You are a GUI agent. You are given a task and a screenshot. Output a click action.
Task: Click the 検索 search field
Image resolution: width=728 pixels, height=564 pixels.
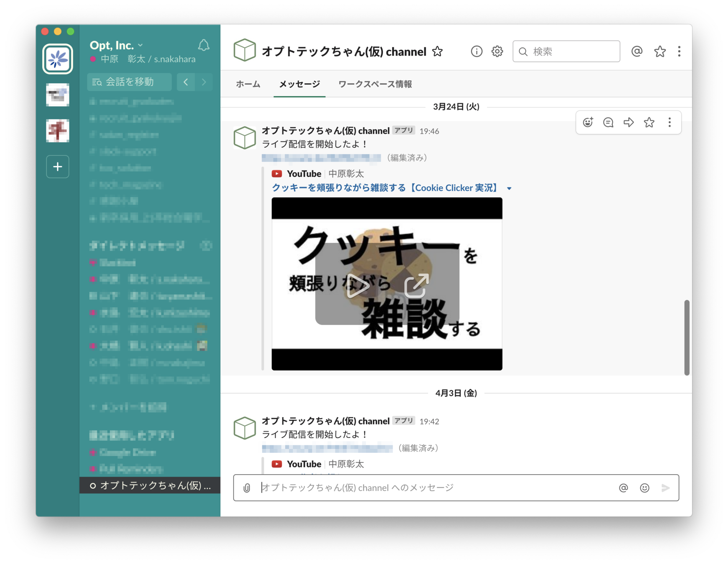[566, 51]
